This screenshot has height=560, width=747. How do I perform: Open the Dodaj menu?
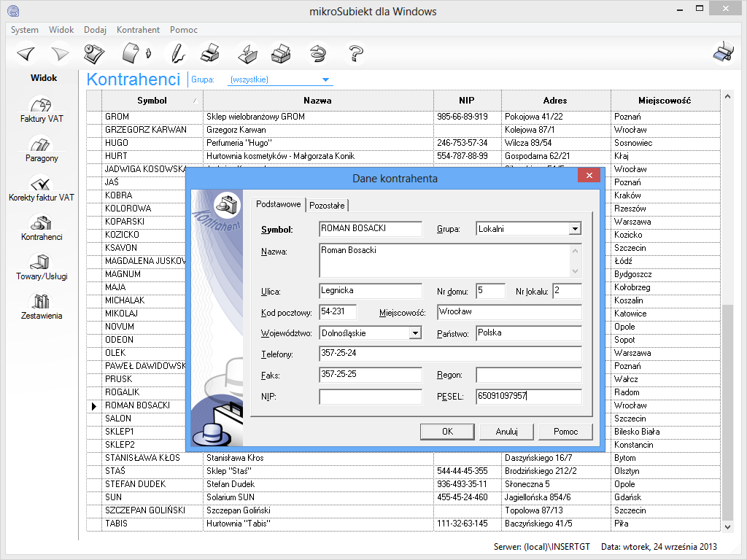96,29
